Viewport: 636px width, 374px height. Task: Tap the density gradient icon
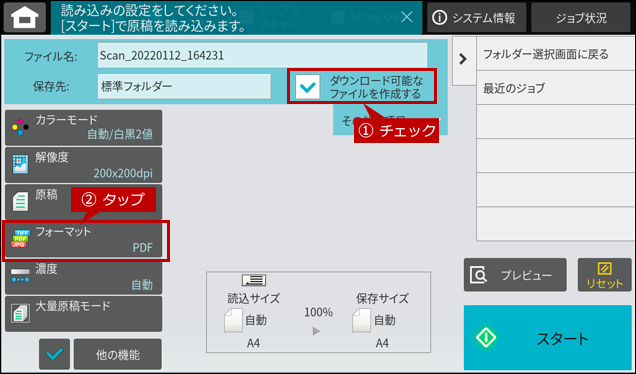[x=20, y=275]
